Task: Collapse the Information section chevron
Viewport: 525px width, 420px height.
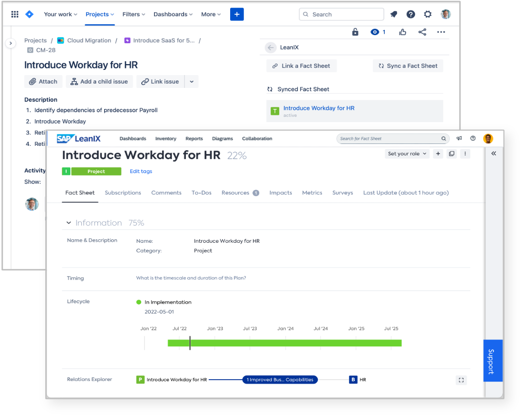Action: [x=68, y=223]
